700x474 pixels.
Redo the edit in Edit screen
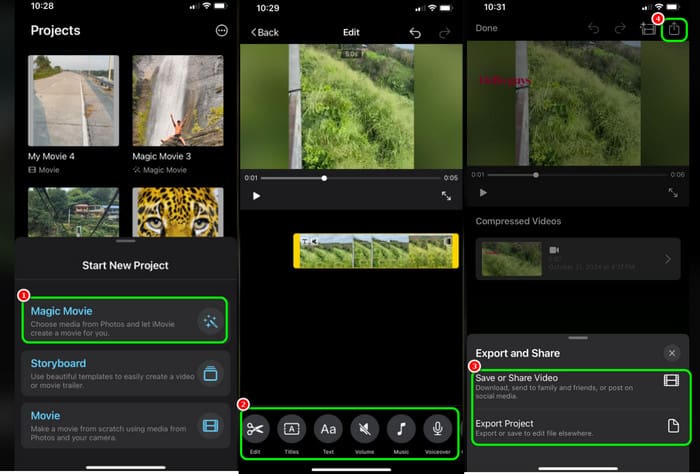tap(445, 33)
